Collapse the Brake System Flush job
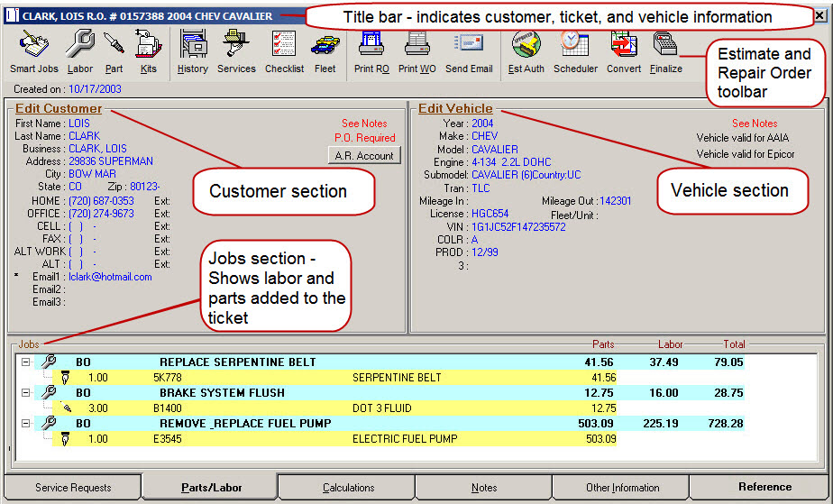Image resolution: width=833 pixels, height=504 pixels. pyautogui.click(x=25, y=393)
